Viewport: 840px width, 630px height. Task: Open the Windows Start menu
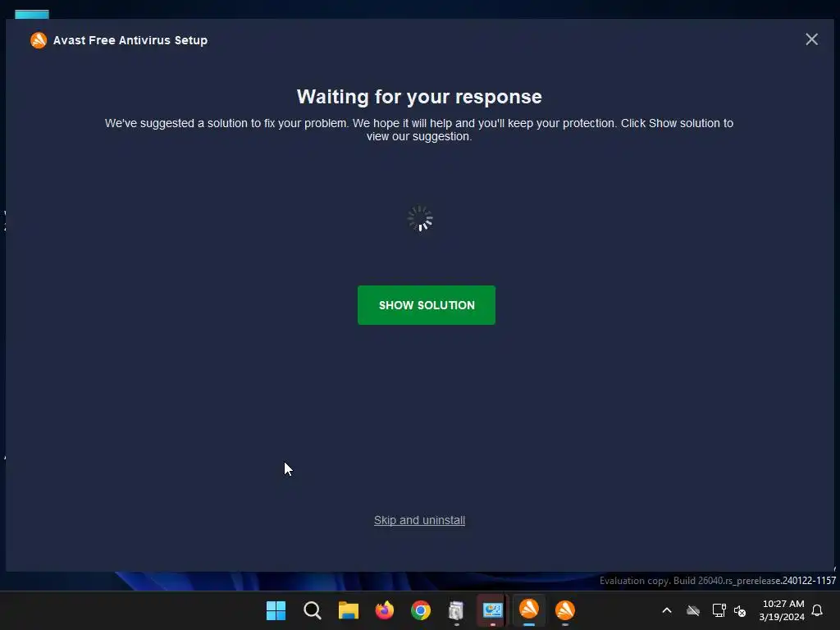point(276,610)
